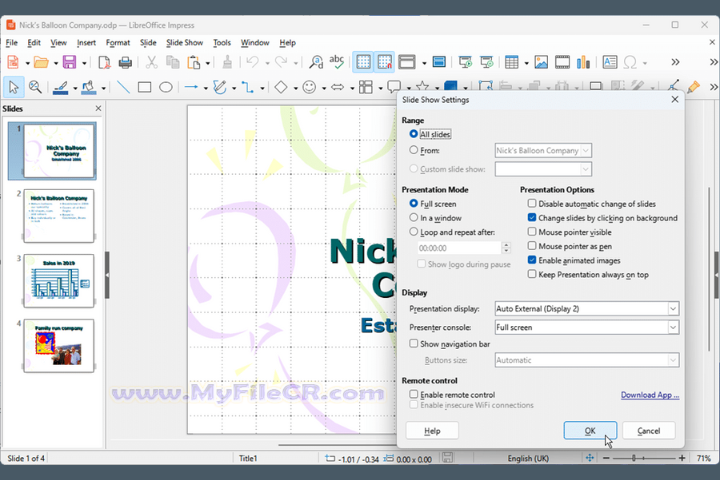The height and width of the screenshot is (480, 720).
Task: Open the Edit menu
Action: click(34, 43)
